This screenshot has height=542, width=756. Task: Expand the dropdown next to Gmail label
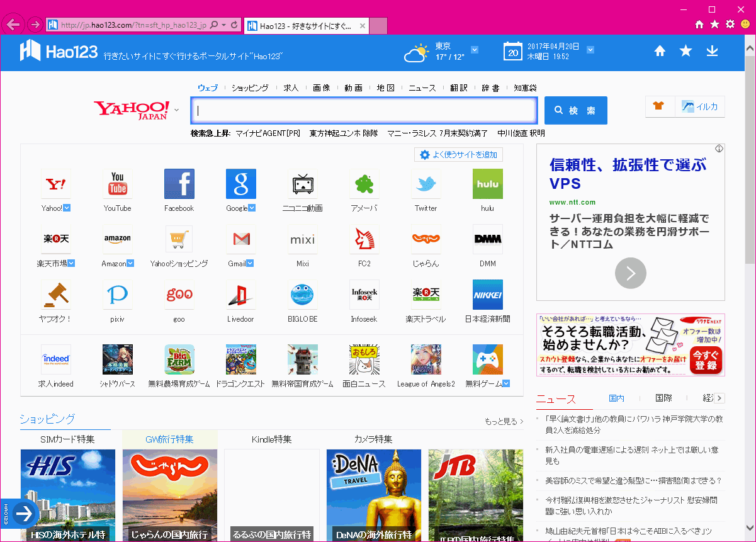coord(249,264)
